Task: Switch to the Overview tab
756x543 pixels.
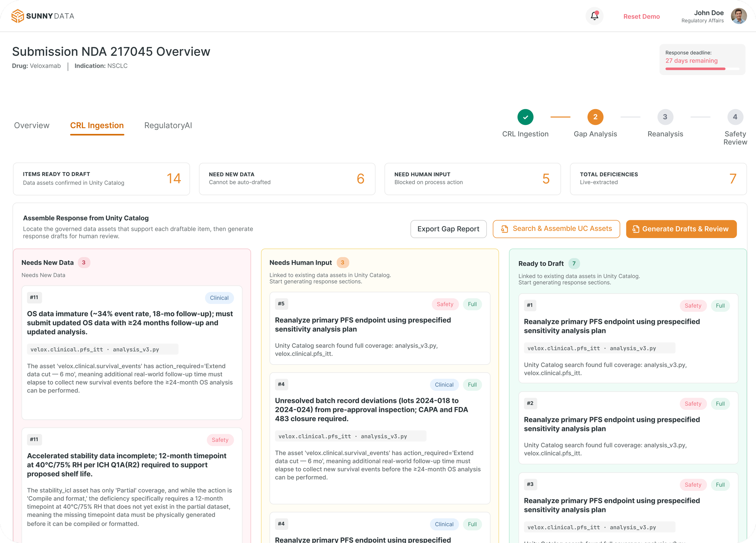Action: click(32, 126)
